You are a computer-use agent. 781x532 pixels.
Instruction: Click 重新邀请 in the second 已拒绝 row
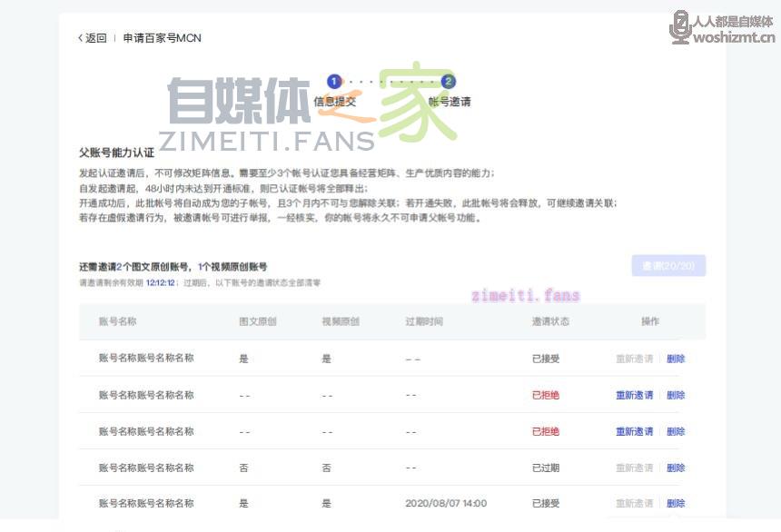pyautogui.click(x=634, y=431)
